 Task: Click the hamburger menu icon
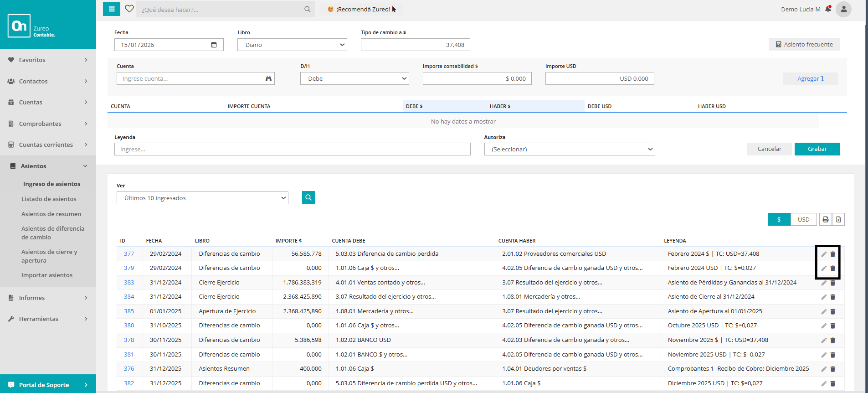point(112,9)
